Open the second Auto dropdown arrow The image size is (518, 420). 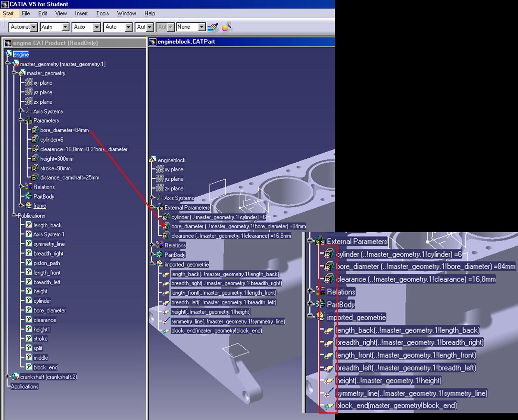(x=65, y=27)
